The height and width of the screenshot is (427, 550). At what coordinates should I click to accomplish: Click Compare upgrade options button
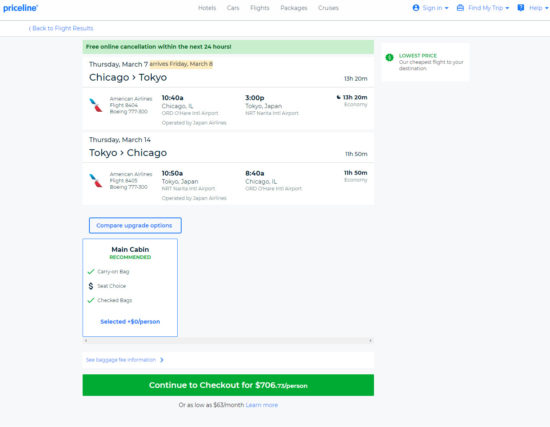pos(135,225)
